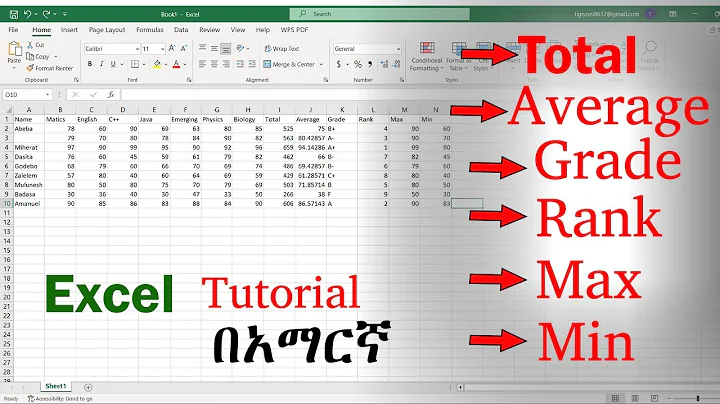This screenshot has width=720, height=404.
Task: Switch to Normal view in status bar
Action: click(615, 398)
